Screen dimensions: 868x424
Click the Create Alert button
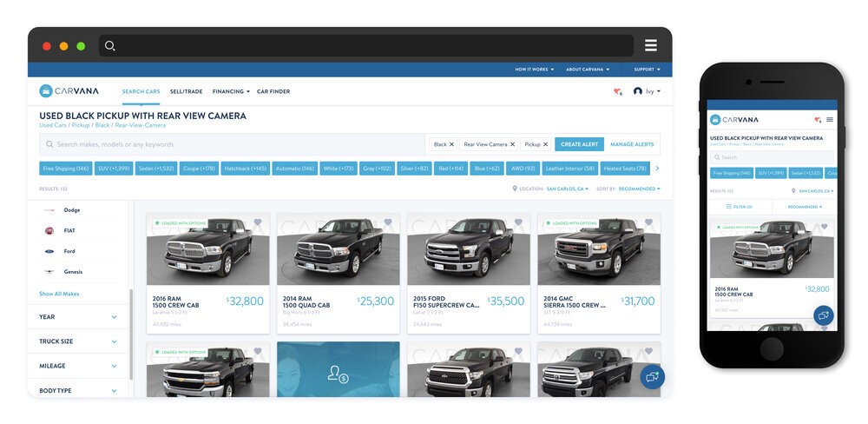pyautogui.click(x=580, y=144)
